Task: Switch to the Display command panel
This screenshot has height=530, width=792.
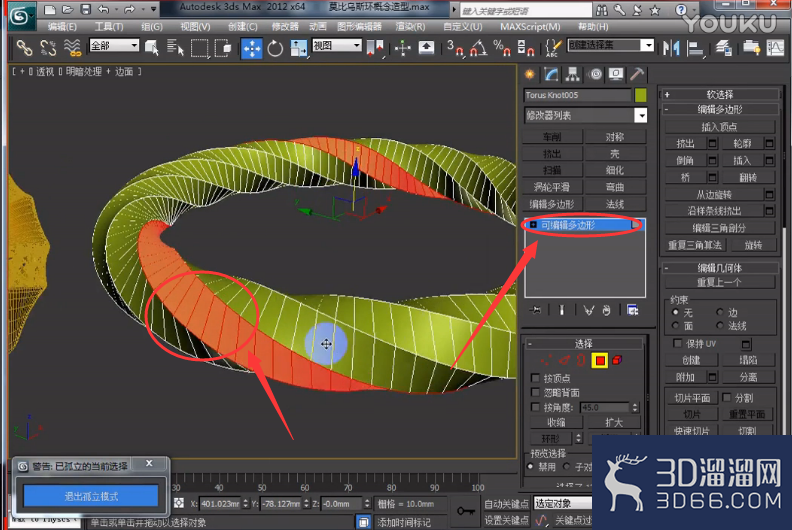Action: tap(616, 75)
